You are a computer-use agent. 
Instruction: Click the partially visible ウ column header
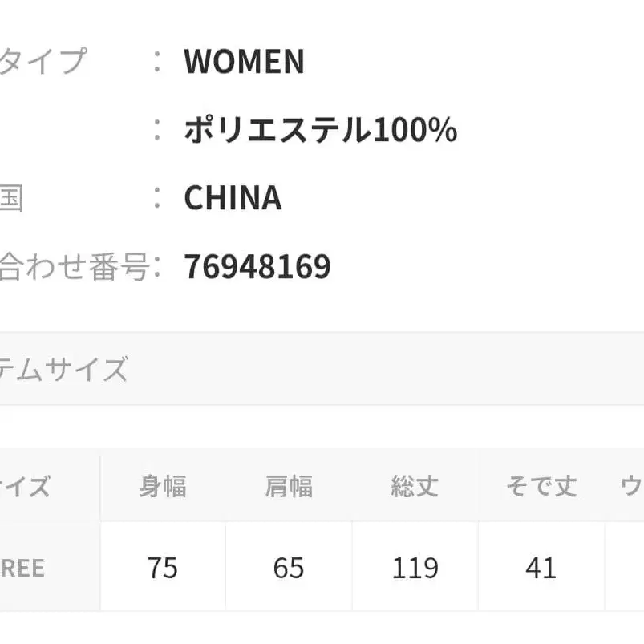coord(630,487)
